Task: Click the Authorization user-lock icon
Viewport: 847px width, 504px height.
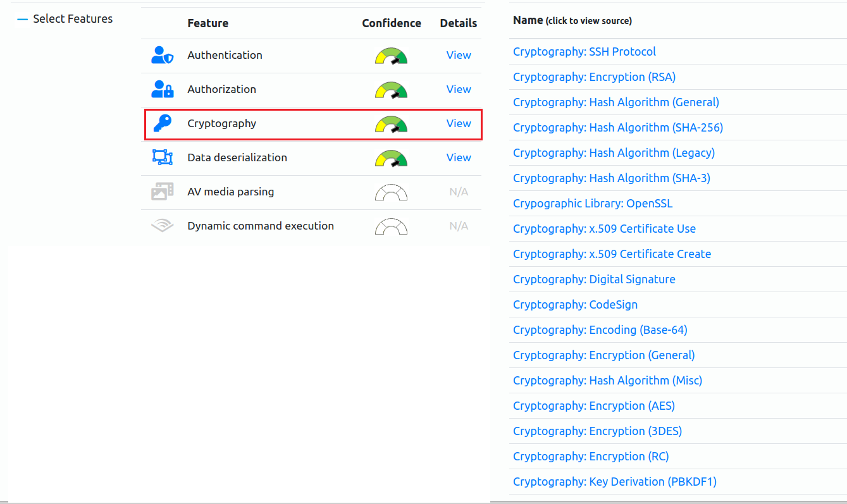Action: tap(162, 90)
